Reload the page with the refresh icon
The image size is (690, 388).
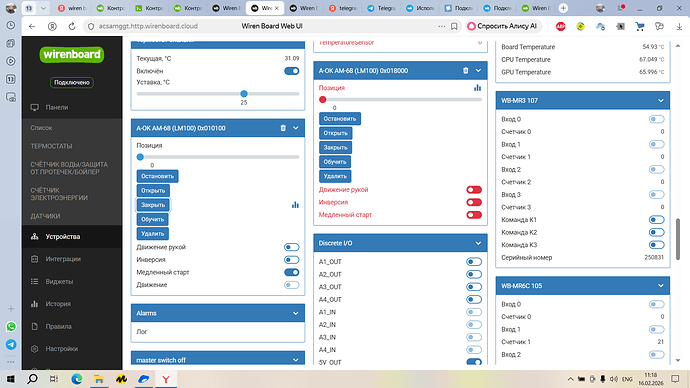(72, 26)
